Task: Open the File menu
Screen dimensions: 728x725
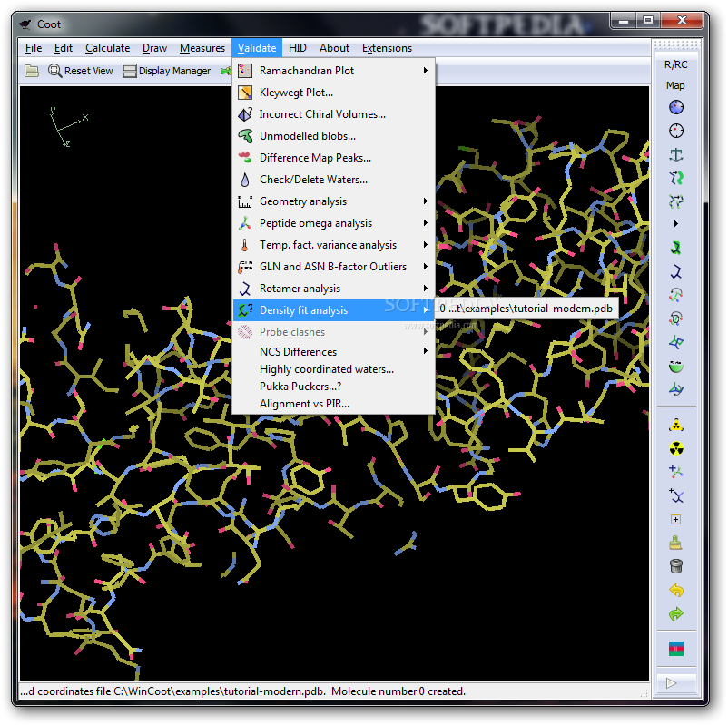Action: pyautogui.click(x=34, y=48)
